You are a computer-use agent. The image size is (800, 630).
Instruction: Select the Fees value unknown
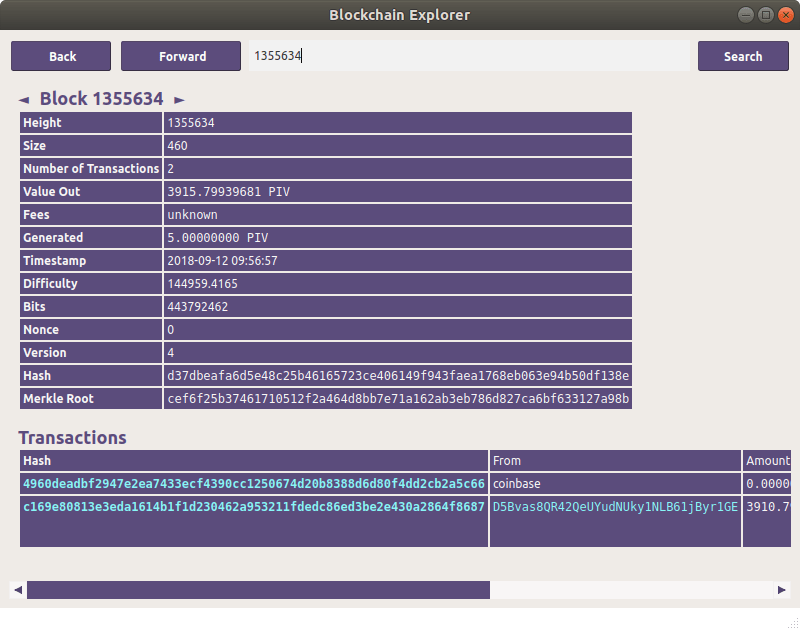pos(192,215)
